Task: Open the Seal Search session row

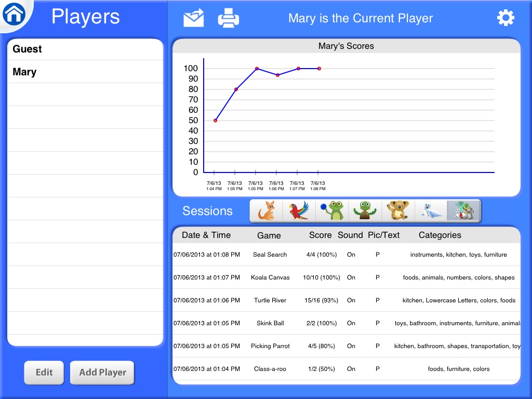Action: (x=346, y=255)
